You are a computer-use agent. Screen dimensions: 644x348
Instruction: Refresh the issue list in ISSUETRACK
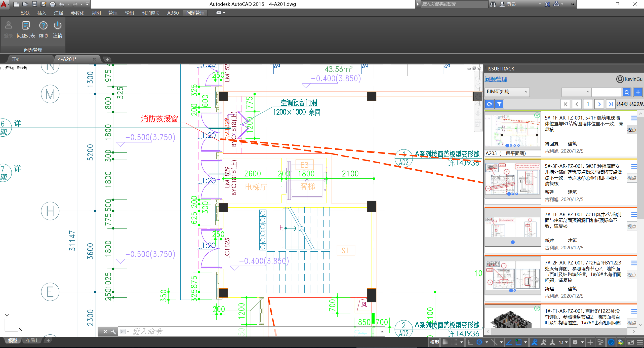coord(489,104)
